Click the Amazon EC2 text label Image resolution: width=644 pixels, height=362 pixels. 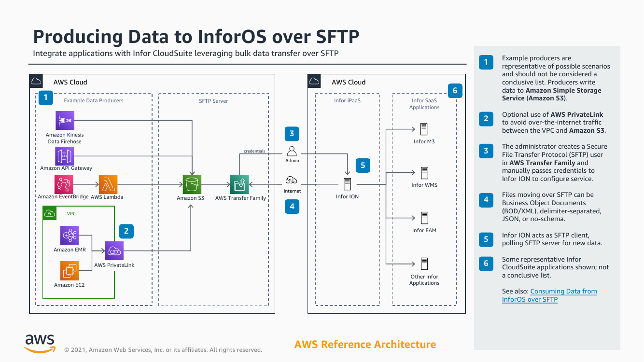tap(70, 285)
